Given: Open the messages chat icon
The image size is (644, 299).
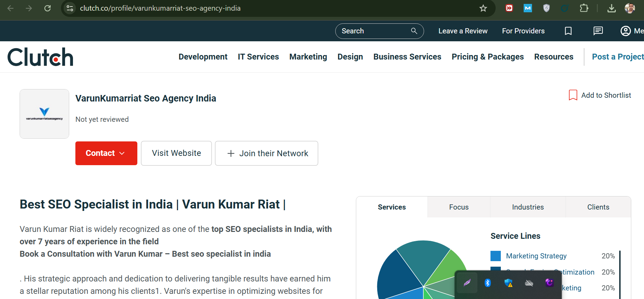Looking at the screenshot, I should coord(598,31).
